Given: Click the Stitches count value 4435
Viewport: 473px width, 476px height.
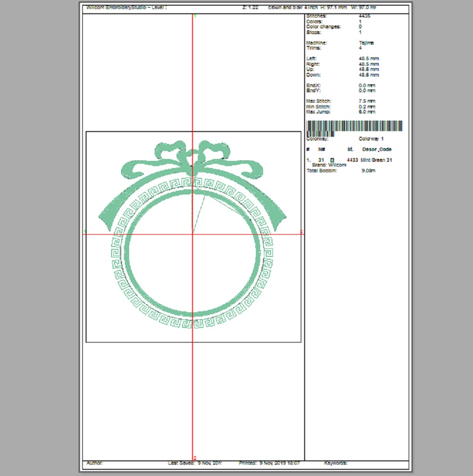Looking at the screenshot, I should (364, 17).
